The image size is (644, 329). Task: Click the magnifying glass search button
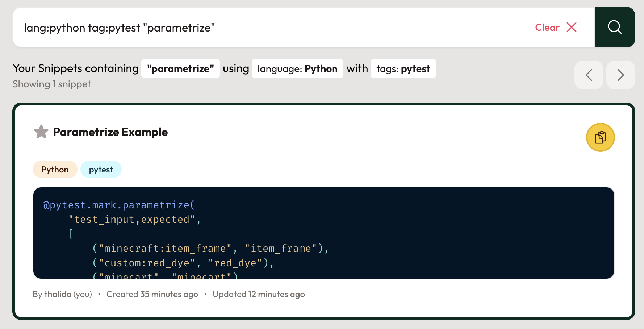(615, 27)
